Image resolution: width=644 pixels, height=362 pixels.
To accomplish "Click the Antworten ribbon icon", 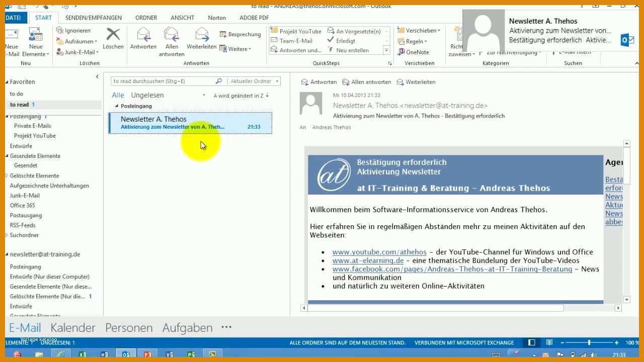I will click(143, 39).
